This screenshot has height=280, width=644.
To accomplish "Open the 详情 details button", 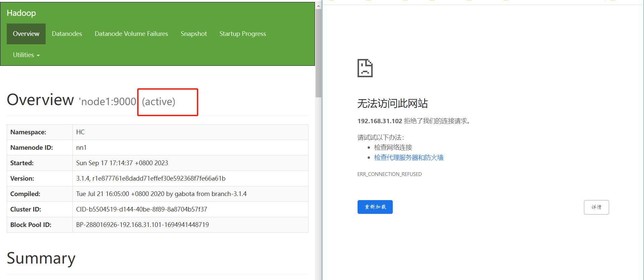I will (x=596, y=207).
